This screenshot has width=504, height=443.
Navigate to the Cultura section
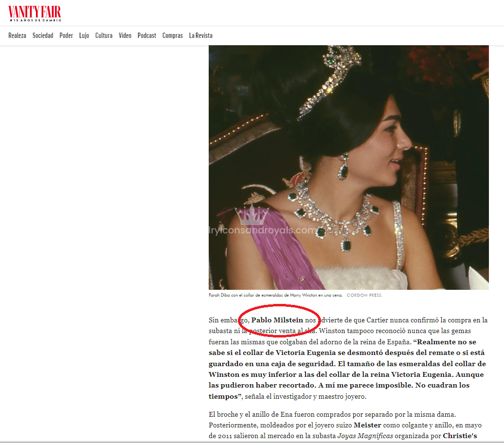[x=104, y=35]
